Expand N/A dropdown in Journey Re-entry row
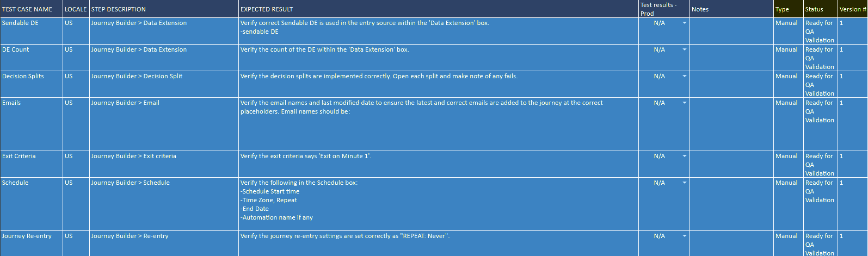The image size is (868, 256). point(685,236)
